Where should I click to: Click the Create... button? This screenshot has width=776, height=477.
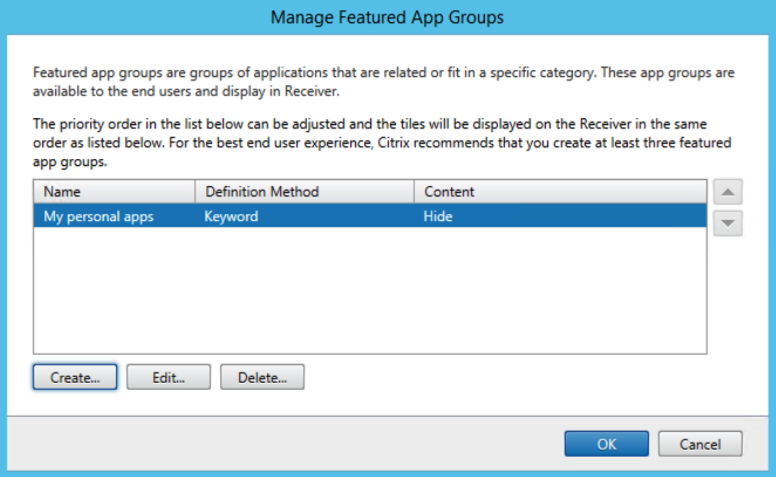pyautogui.click(x=75, y=378)
